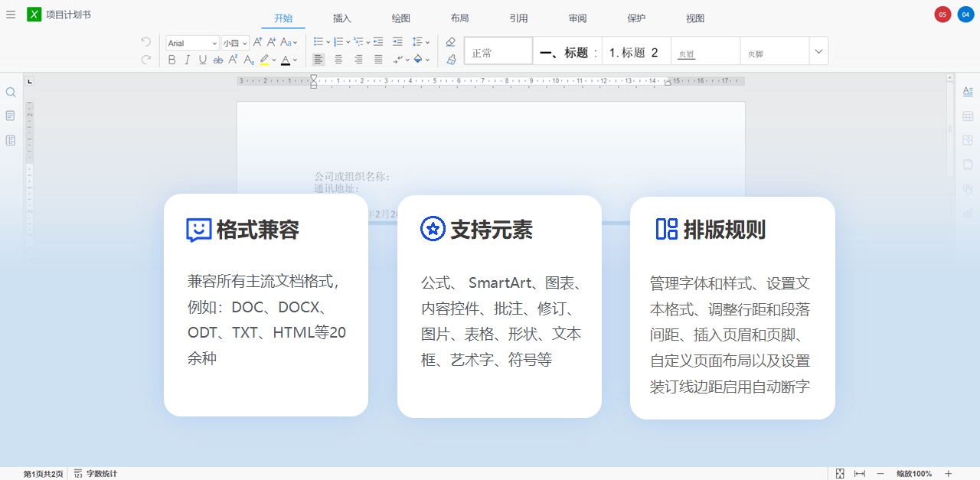
Task: Open word count icon in status bar
Action: [x=78, y=474]
